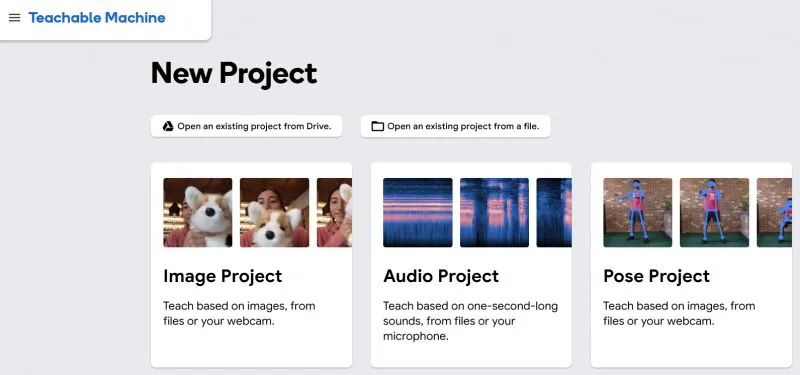800x375 pixels.
Task: Click the Audio Project description text
Action: [x=470, y=321]
